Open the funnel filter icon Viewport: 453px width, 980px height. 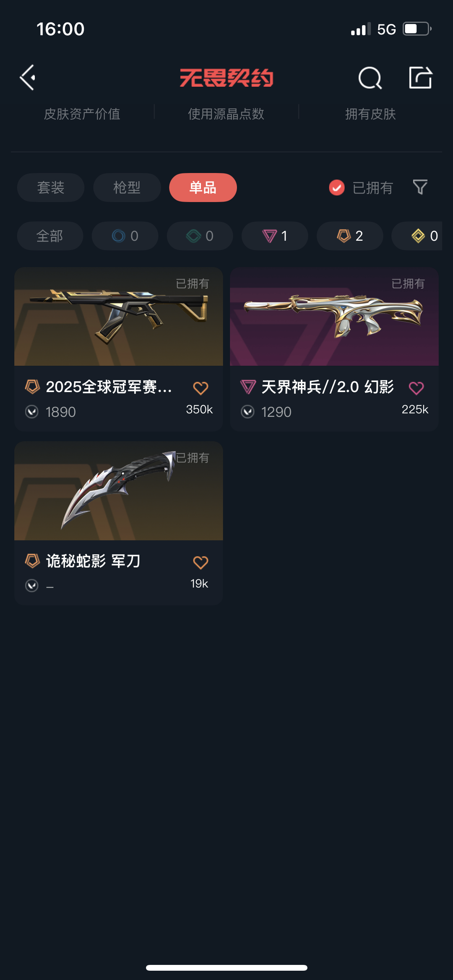(x=420, y=187)
